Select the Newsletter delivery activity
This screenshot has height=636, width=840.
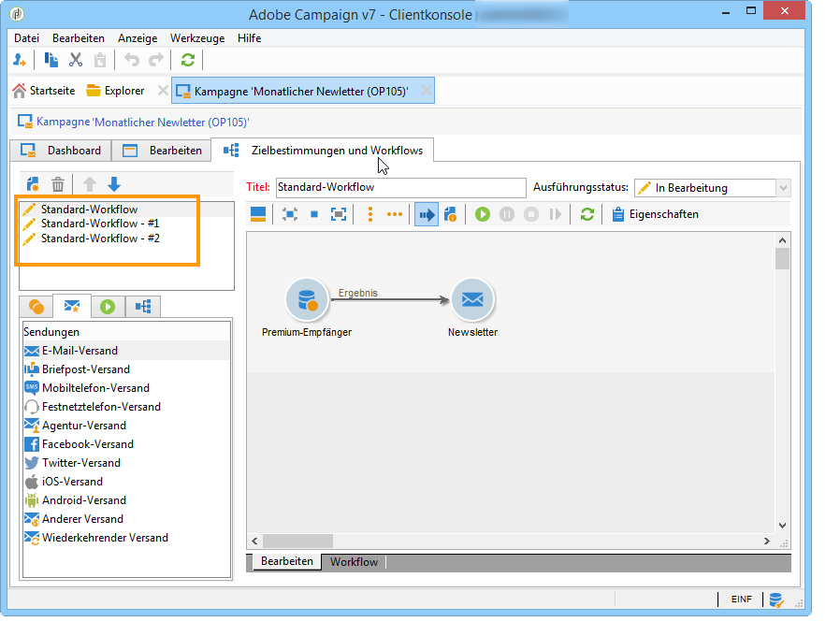472,299
